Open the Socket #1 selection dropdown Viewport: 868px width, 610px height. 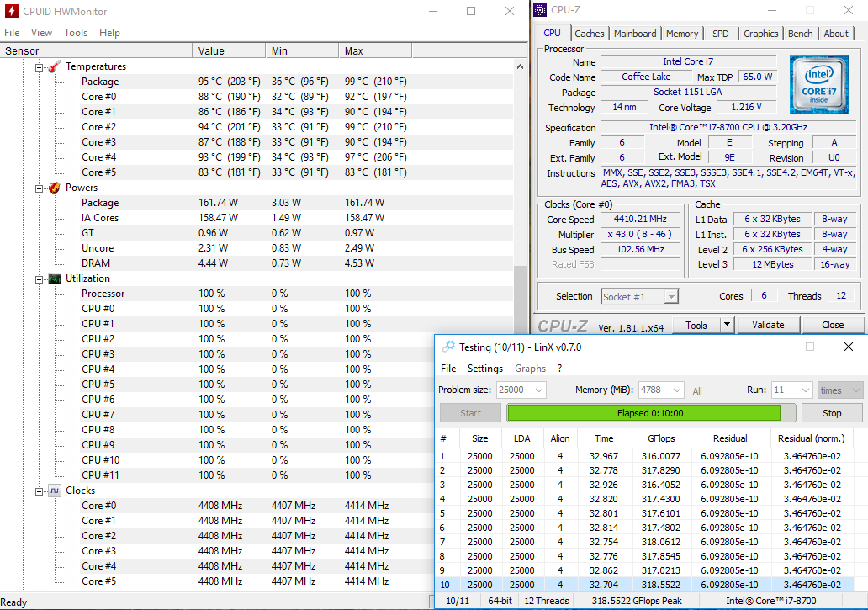(x=671, y=297)
